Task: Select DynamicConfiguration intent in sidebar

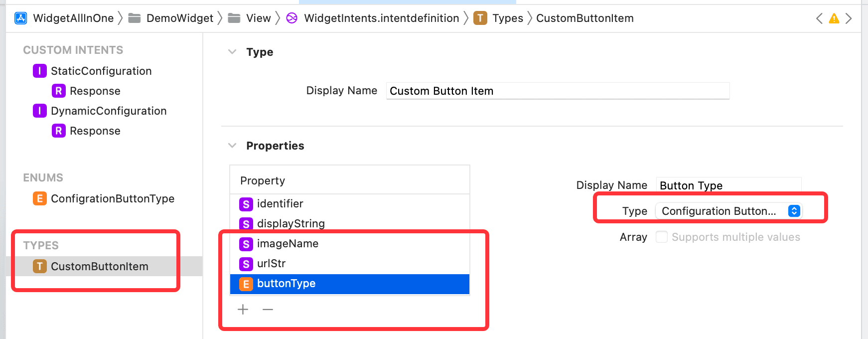Action: pyautogui.click(x=100, y=111)
